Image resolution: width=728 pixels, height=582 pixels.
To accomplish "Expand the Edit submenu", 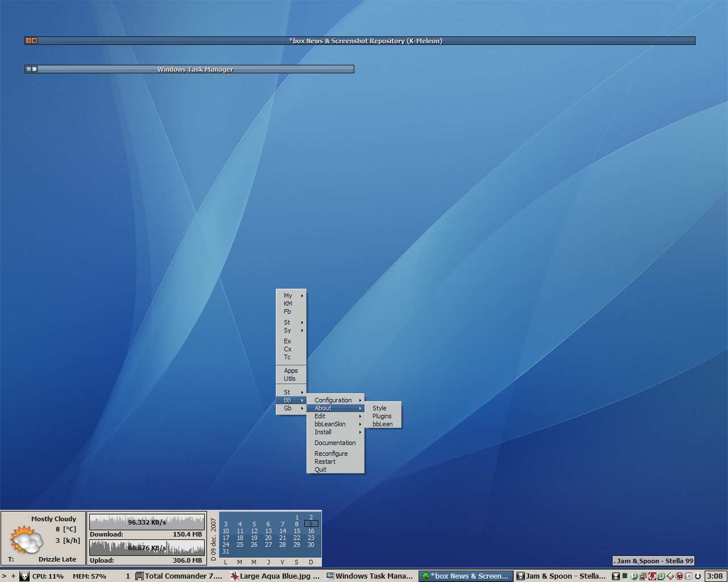I will pyautogui.click(x=336, y=416).
